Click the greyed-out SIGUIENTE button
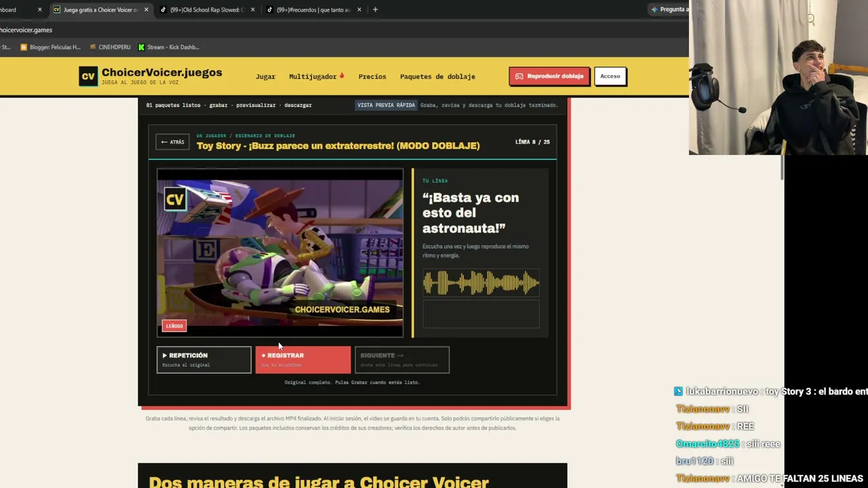This screenshot has height=488, width=868. pos(402,359)
